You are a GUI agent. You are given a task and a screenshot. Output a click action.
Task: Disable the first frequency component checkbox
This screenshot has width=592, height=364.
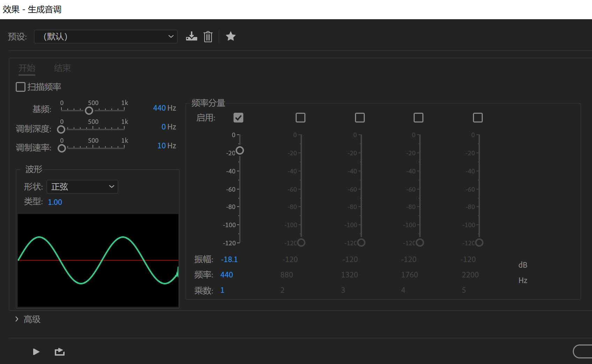pos(238,118)
